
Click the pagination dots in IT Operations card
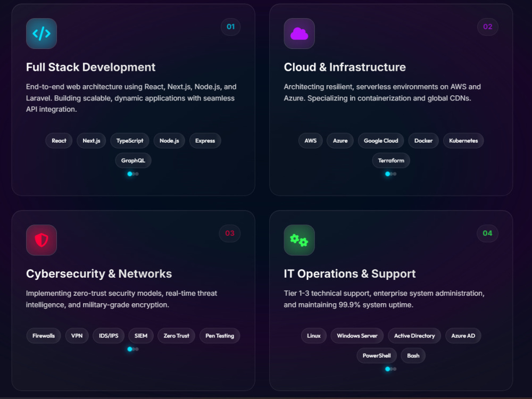(x=391, y=369)
